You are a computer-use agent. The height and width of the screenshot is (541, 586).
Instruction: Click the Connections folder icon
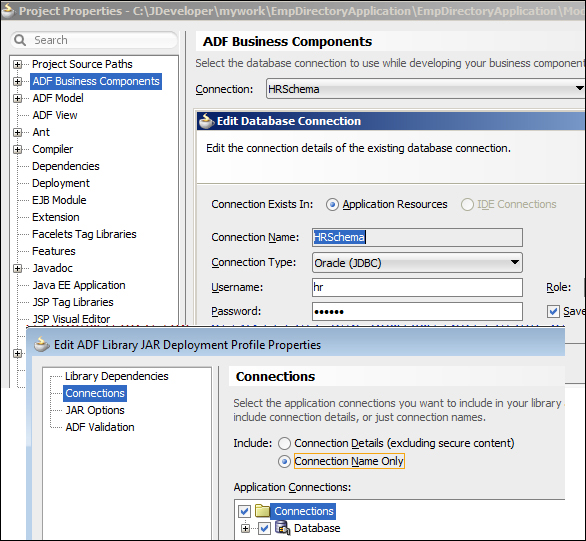click(262, 510)
